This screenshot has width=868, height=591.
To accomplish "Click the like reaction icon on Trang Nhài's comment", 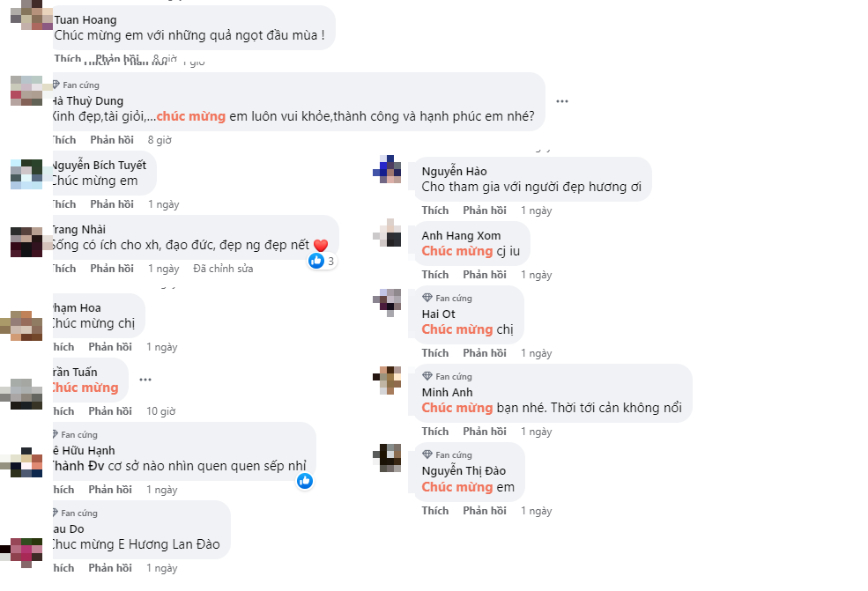I will (316, 261).
